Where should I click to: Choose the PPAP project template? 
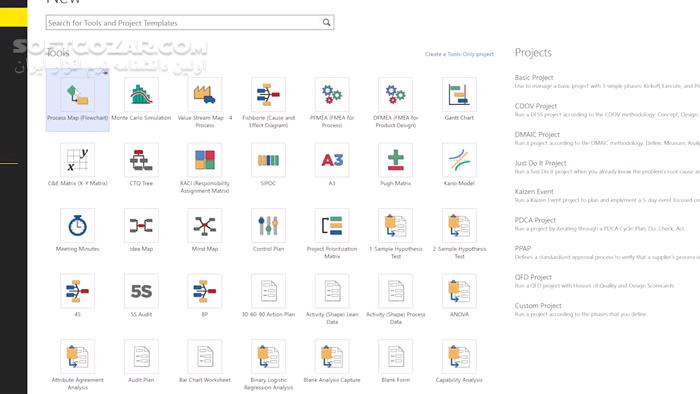pos(523,249)
